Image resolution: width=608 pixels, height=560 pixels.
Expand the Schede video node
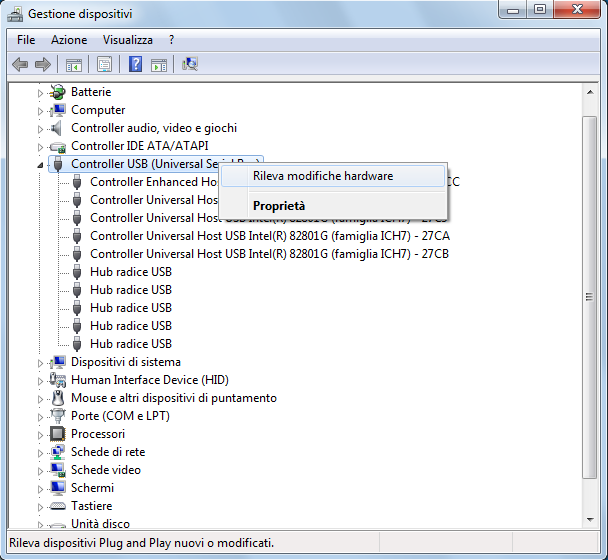[40, 471]
